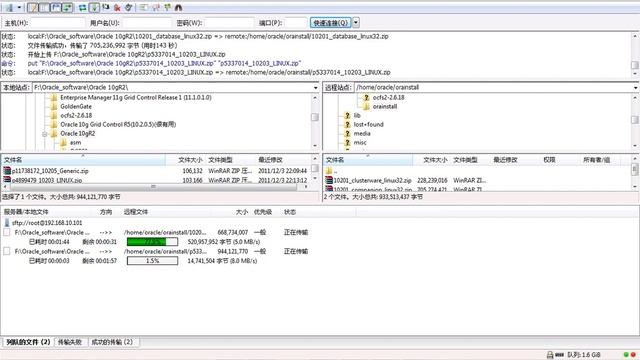Switch to the 列队的文件 (2) tab
This screenshot has height=360, width=640.
click(x=28, y=342)
